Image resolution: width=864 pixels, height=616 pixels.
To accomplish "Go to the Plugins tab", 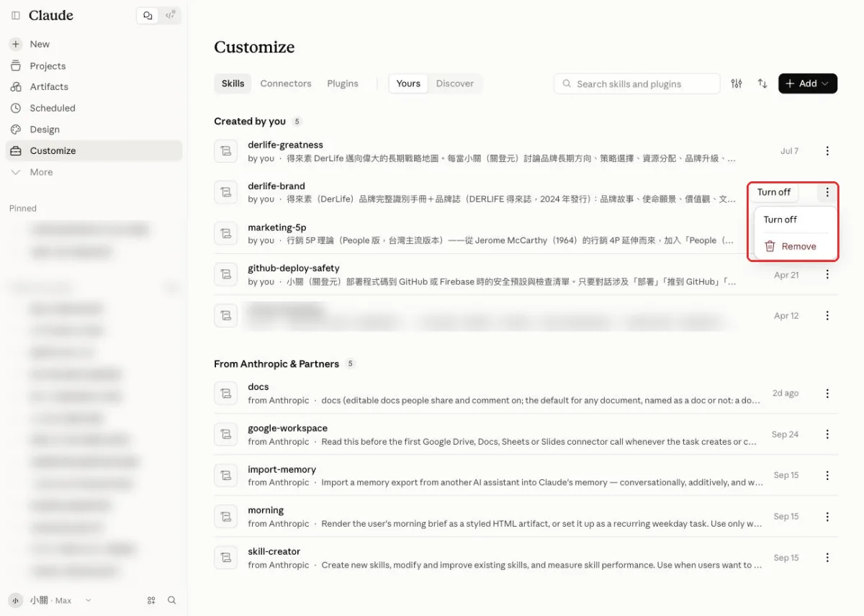I will pyautogui.click(x=343, y=83).
